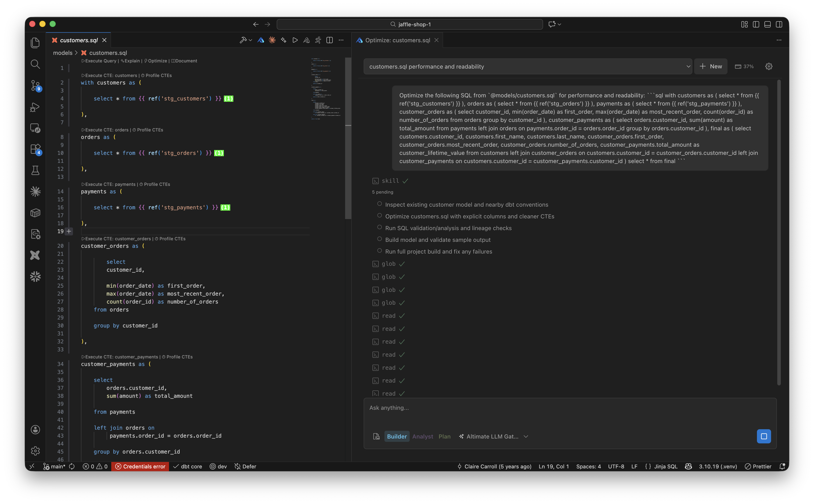Open Altimate LLM Gateway model dropdown
Image resolution: width=814 pixels, height=504 pixels.
(x=493, y=436)
